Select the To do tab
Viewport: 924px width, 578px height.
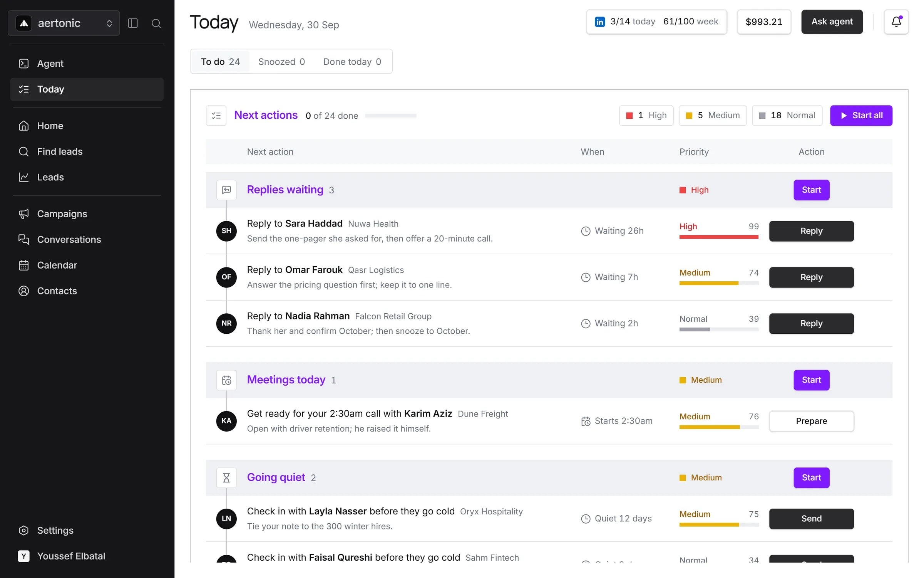(220, 62)
